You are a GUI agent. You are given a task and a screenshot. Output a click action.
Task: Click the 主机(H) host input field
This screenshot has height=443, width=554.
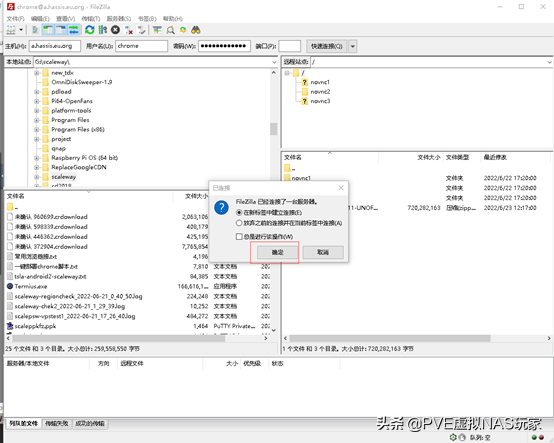point(55,46)
